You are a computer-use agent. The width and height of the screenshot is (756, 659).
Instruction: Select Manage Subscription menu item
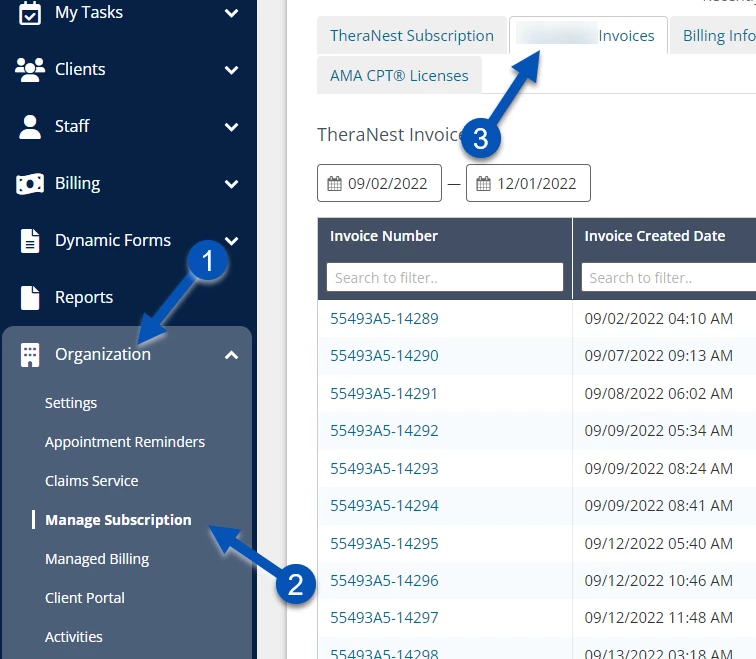point(118,520)
